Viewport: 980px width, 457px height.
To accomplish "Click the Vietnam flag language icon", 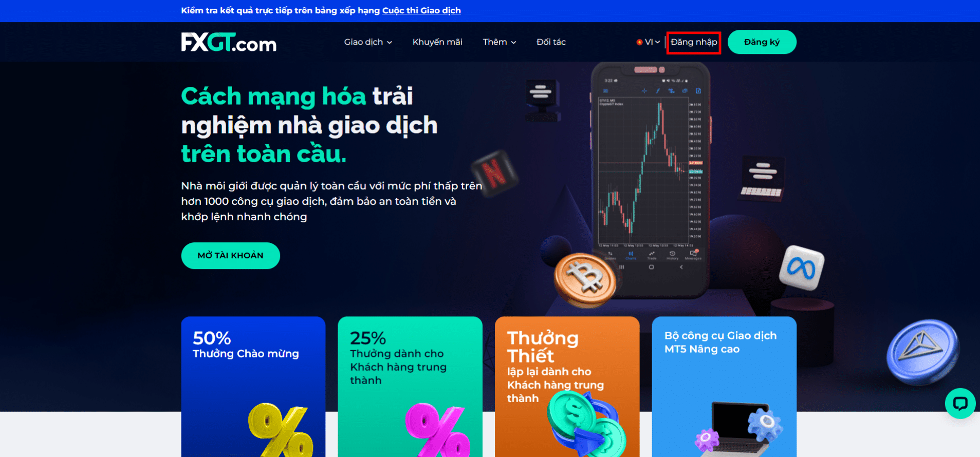I will [639, 42].
